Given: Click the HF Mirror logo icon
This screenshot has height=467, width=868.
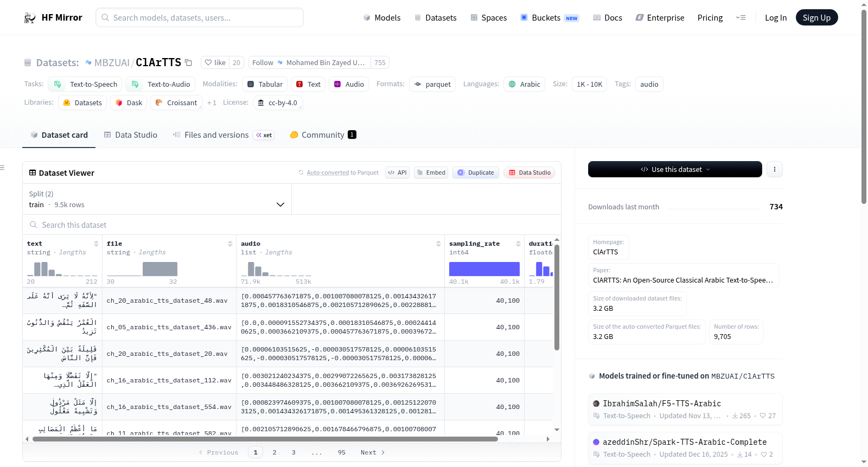Looking at the screenshot, I should click(x=30, y=18).
